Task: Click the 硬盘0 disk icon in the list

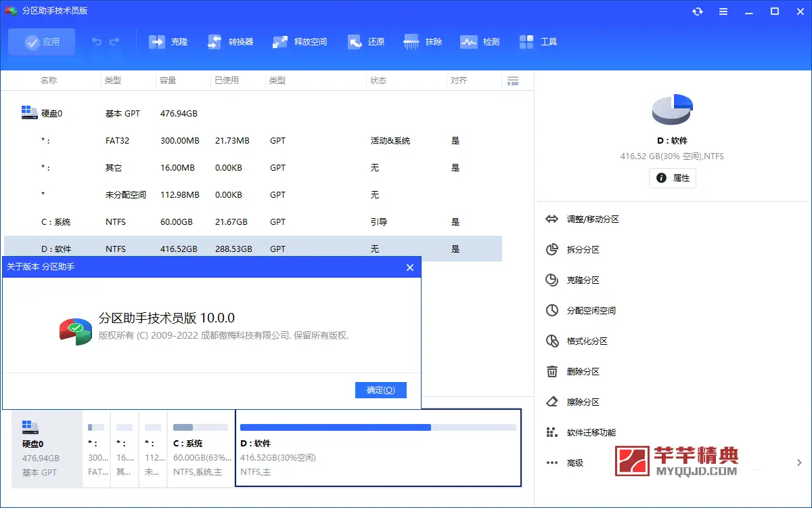Action: coord(29,112)
